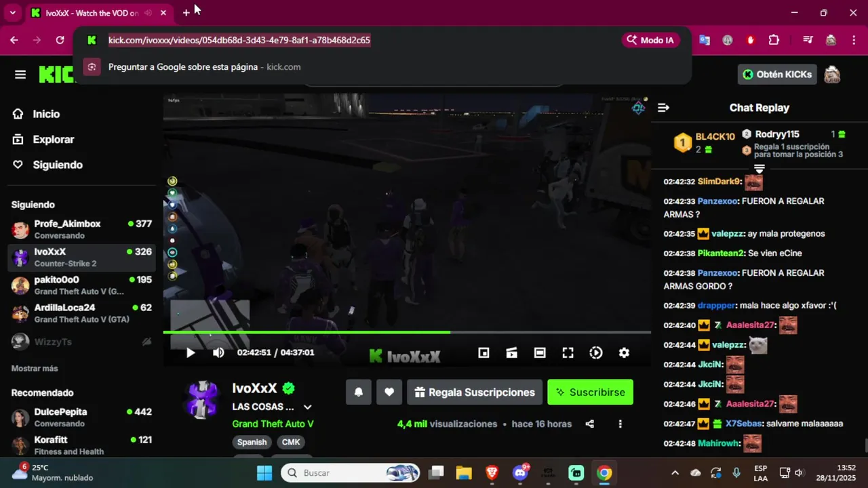Viewport: 868px width, 488px height.
Task: Select the CMK tag
Action: 291,442
